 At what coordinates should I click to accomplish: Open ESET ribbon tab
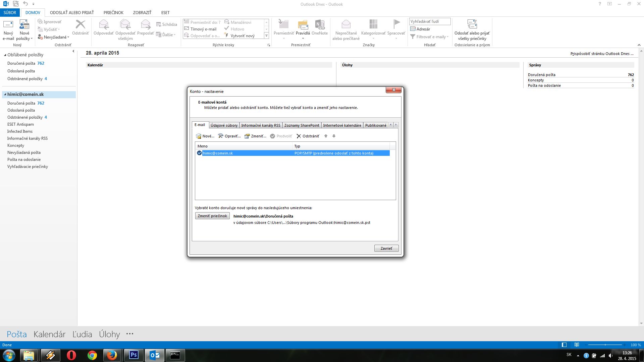165,13
